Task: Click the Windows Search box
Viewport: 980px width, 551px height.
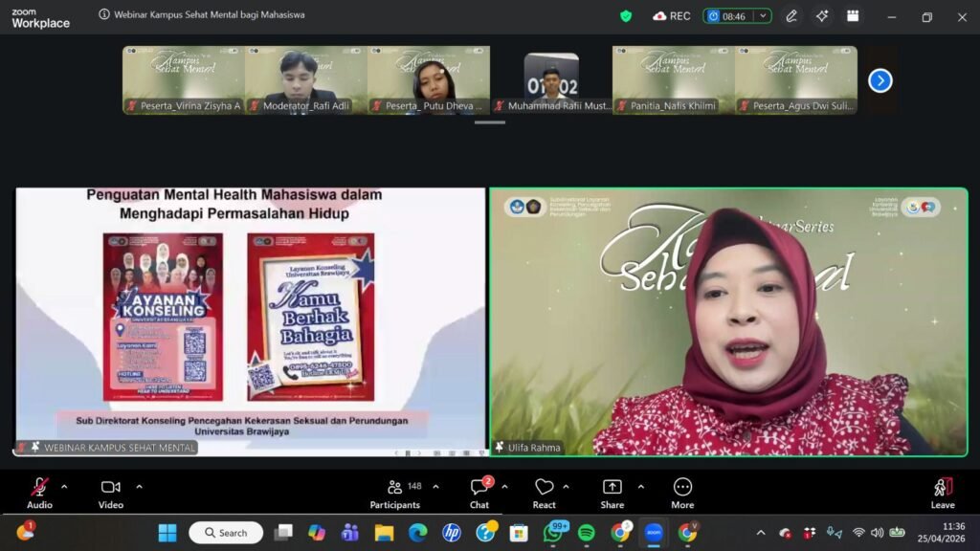Action: (228, 533)
